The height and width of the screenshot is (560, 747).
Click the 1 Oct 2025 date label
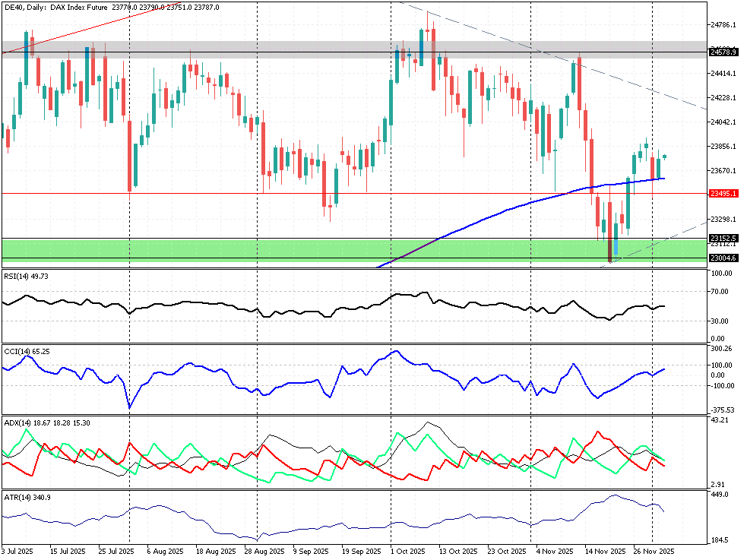point(409,551)
